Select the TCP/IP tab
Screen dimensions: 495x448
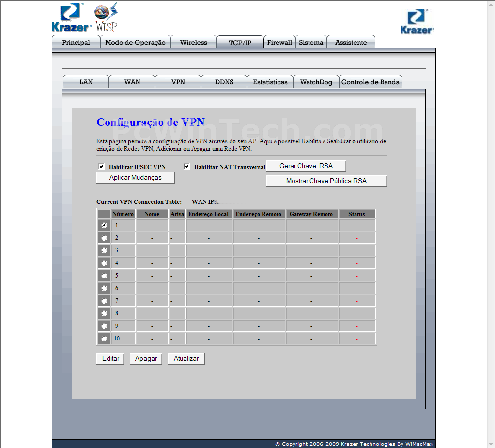(x=240, y=42)
